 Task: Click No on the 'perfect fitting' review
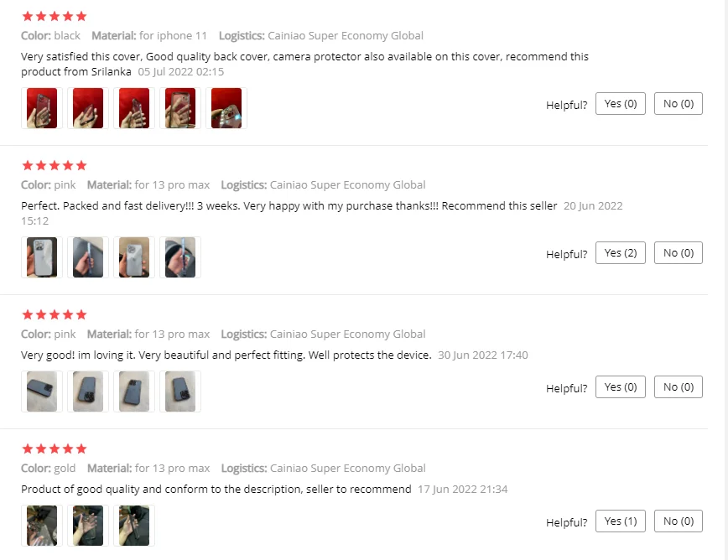coord(678,387)
